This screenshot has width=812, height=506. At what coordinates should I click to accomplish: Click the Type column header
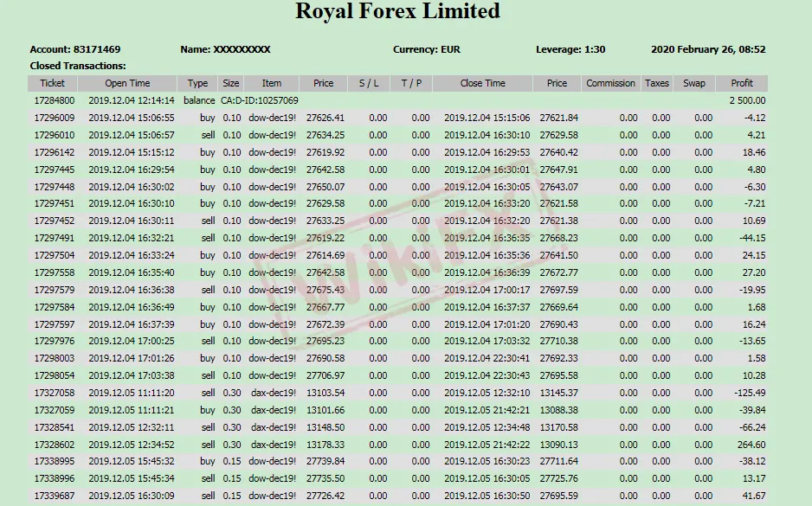(x=197, y=83)
